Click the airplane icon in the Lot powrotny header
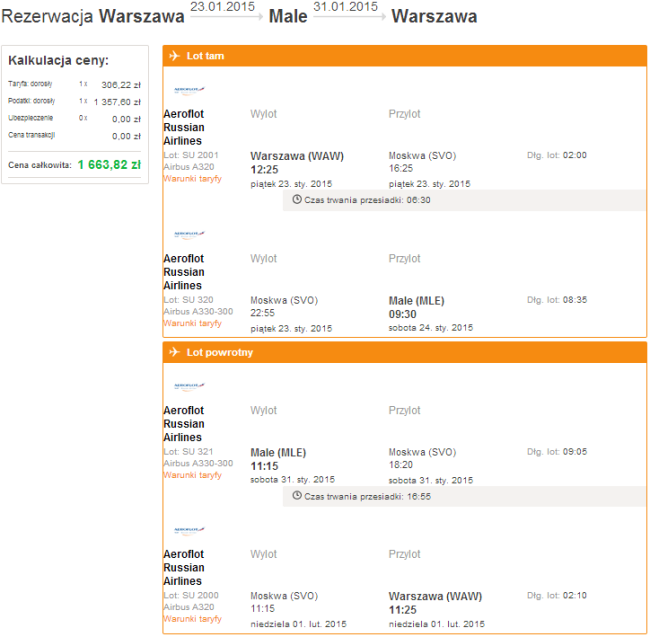The image size is (650, 637). 174,352
